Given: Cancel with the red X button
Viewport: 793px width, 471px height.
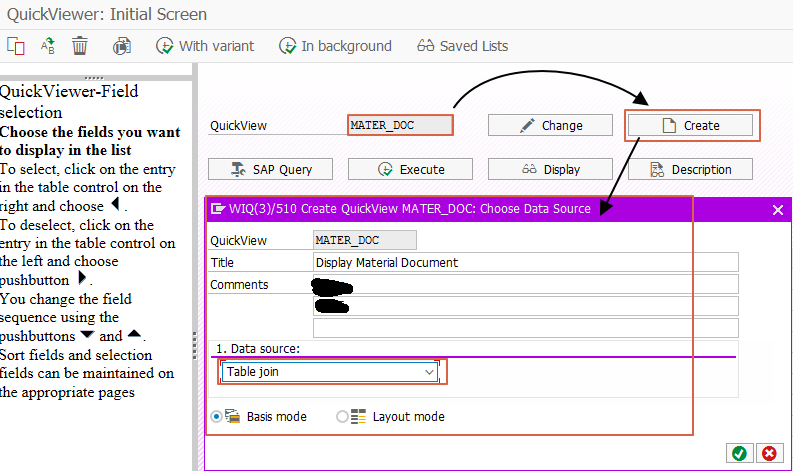Looking at the screenshot, I should click(x=769, y=453).
